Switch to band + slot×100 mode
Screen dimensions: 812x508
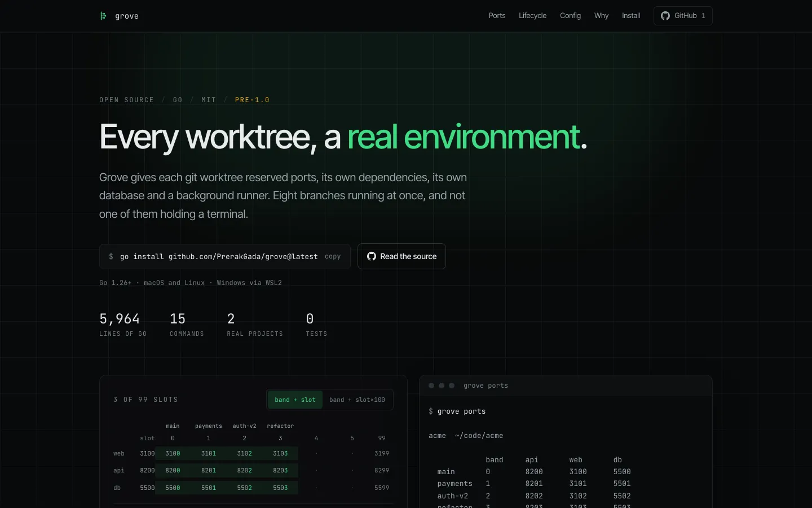[x=357, y=400]
